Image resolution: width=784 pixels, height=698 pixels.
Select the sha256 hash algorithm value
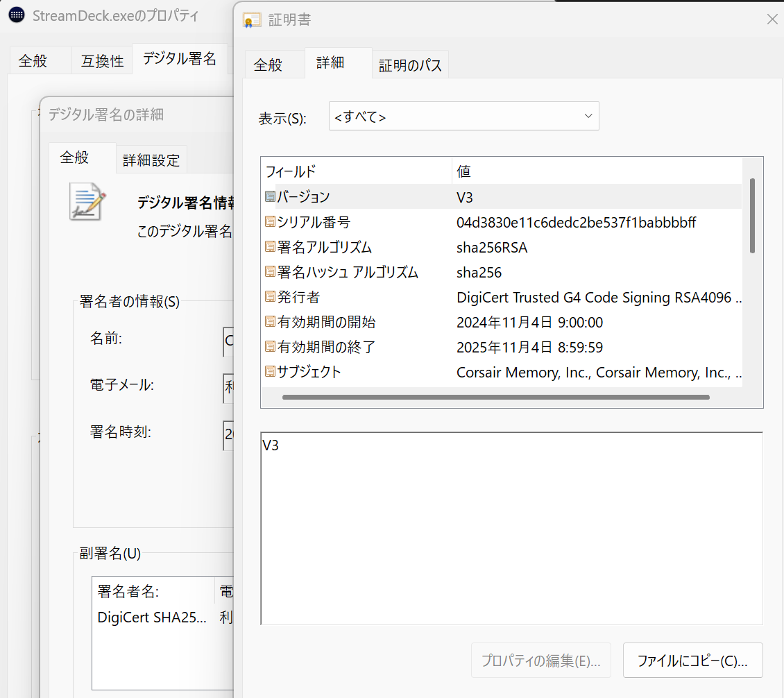click(479, 273)
